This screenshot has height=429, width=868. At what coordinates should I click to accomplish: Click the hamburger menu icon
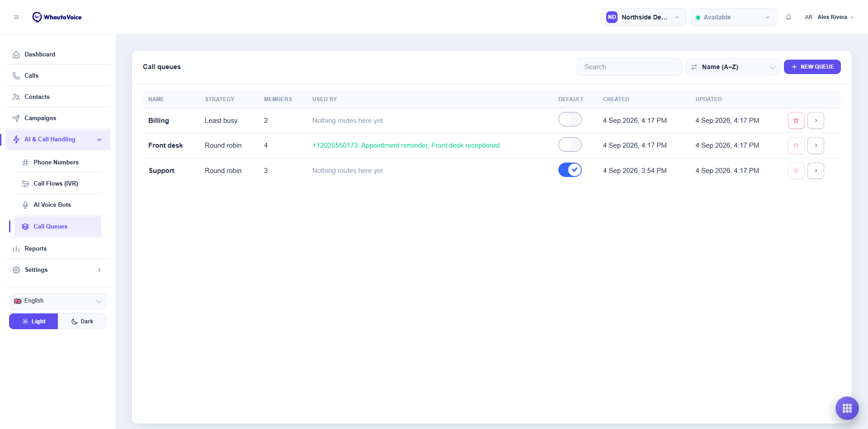point(16,17)
